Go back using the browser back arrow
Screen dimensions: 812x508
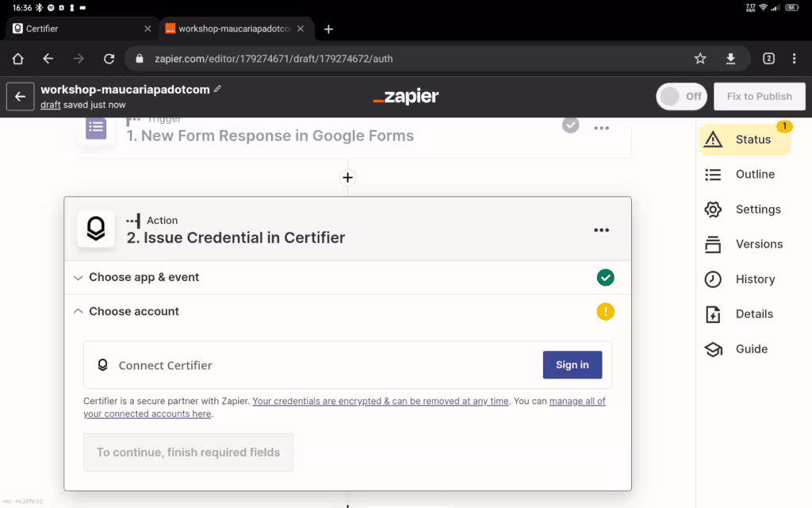pyautogui.click(x=48, y=59)
